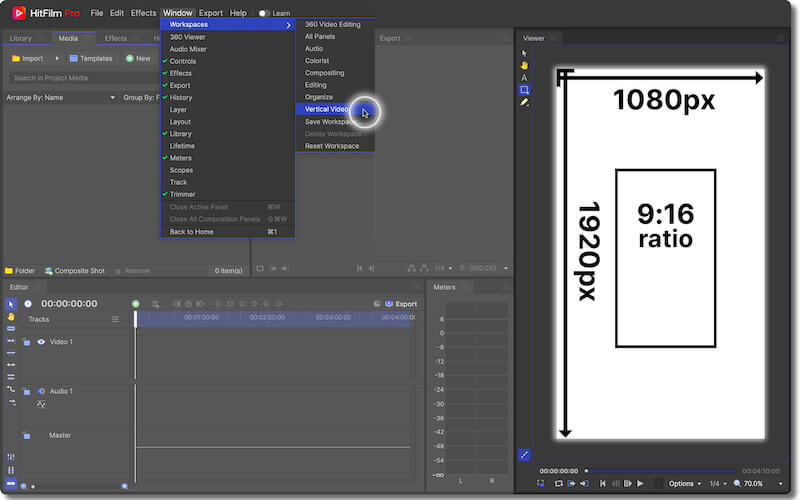Open the Viewer quarter resolution dropdown
800x500 pixels.
pos(718,483)
